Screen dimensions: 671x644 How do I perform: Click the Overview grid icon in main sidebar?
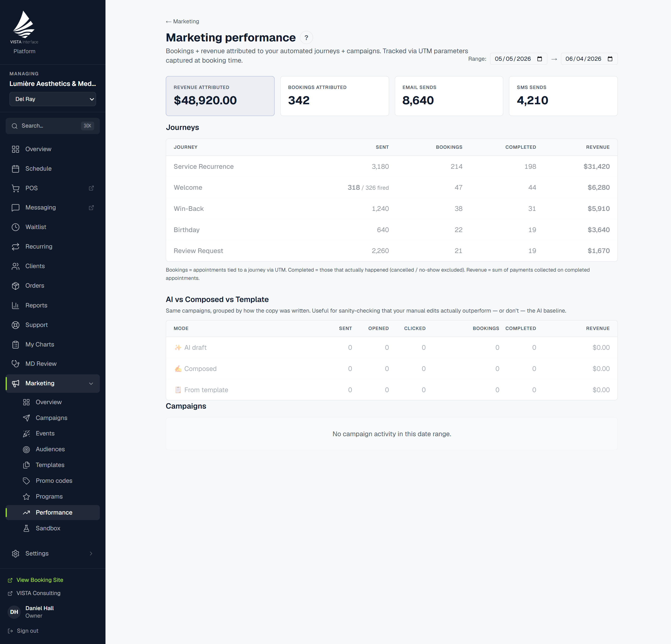[x=15, y=149]
